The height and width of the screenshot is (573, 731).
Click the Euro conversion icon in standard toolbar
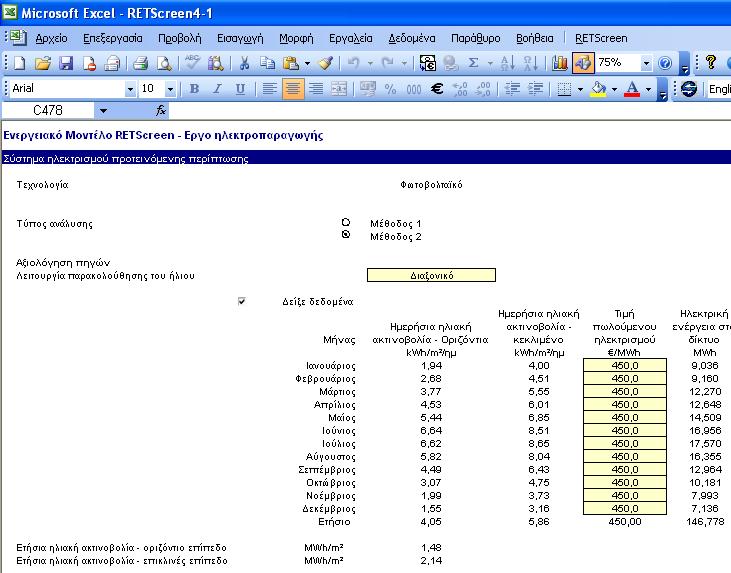(427, 63)
